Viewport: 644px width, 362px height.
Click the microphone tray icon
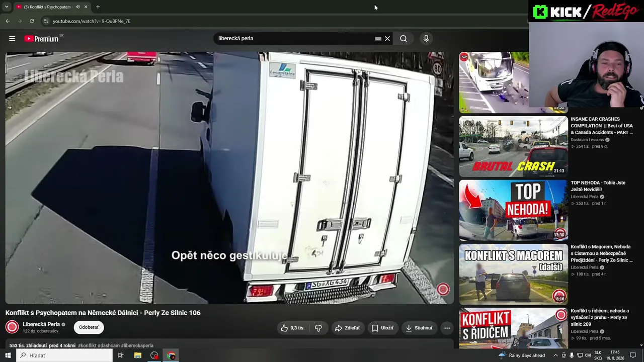pyautogui.click(x=572, y=355)
